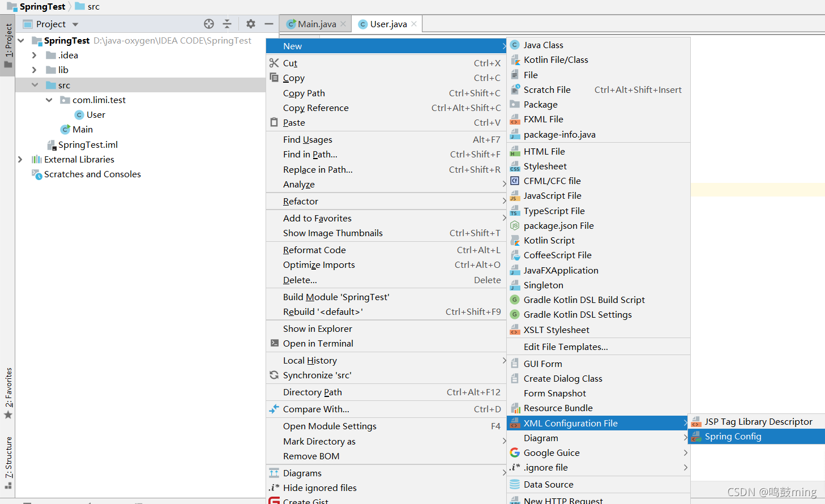The height and width of the screenshot is (504, 825).
Task: Click the Compare With arrows icon
Action: pyautogui.click(x=274, y=409)
